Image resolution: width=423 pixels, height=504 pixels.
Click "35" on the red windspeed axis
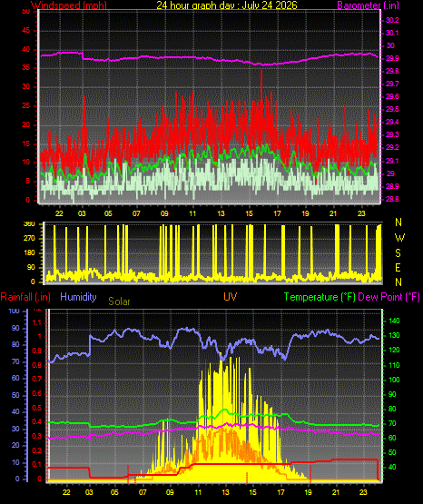tap(26, 68)
